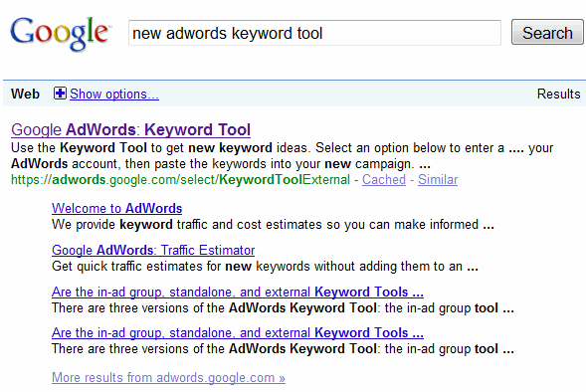Click the Search button
The height and width of the screenshot is (392, 586).
pos(547,33)
